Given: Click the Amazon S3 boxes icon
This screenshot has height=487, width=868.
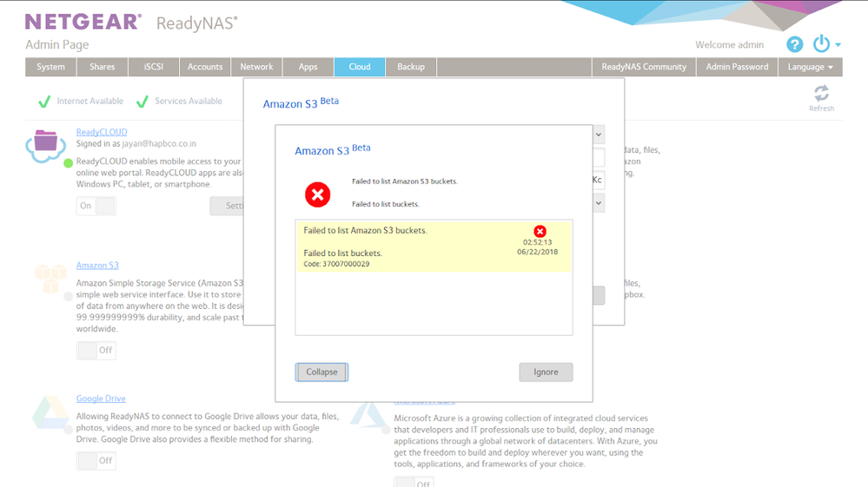Looking at the screenshot, I should 50,278.
